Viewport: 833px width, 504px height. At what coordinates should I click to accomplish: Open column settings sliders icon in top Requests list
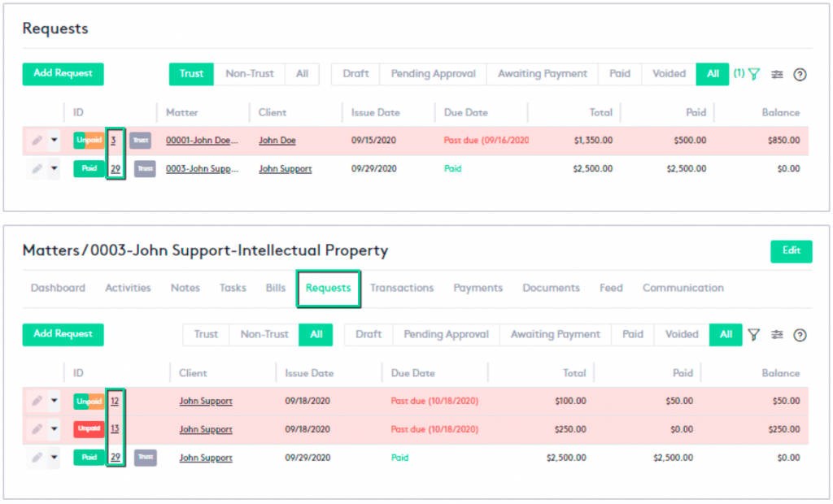(x=778, y=74)
